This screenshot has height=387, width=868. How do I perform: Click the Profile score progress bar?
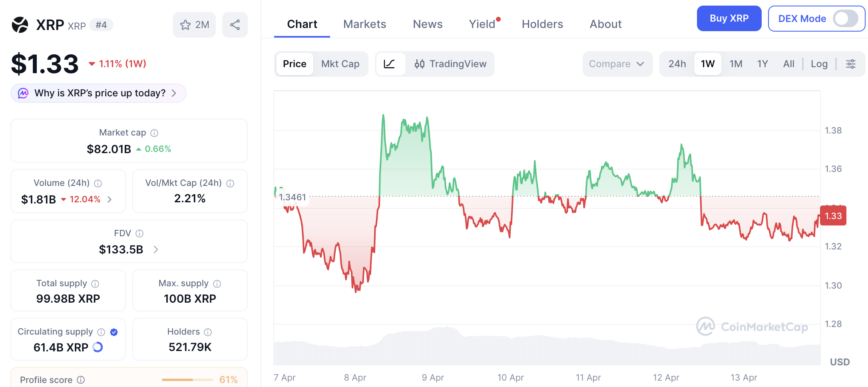pos(187,380)
